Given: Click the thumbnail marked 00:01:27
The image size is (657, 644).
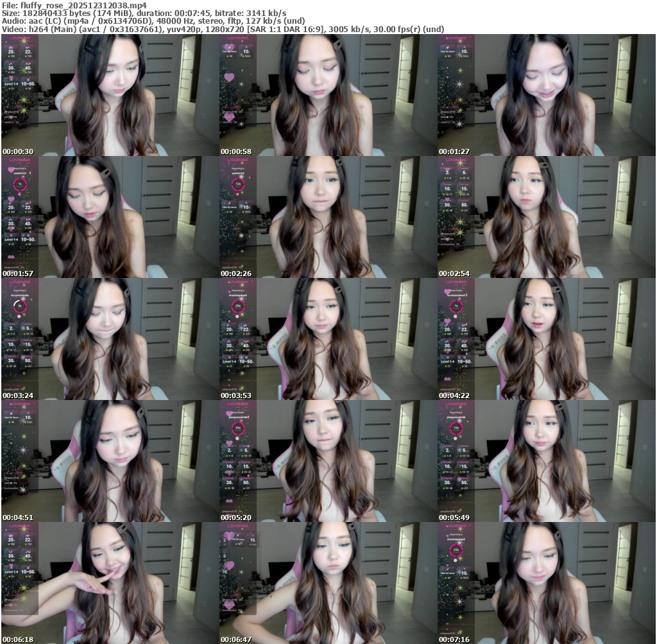Looking at the screenshot, I should pyautogui.click(x=546, y=95).
